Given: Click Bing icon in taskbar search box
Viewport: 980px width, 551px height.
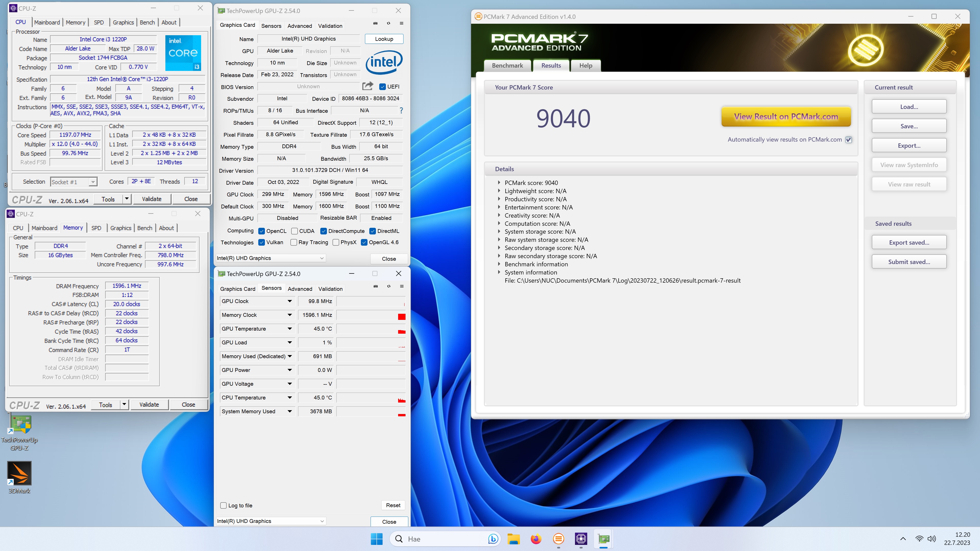Looking at the screenshot, I should (493, 539).
